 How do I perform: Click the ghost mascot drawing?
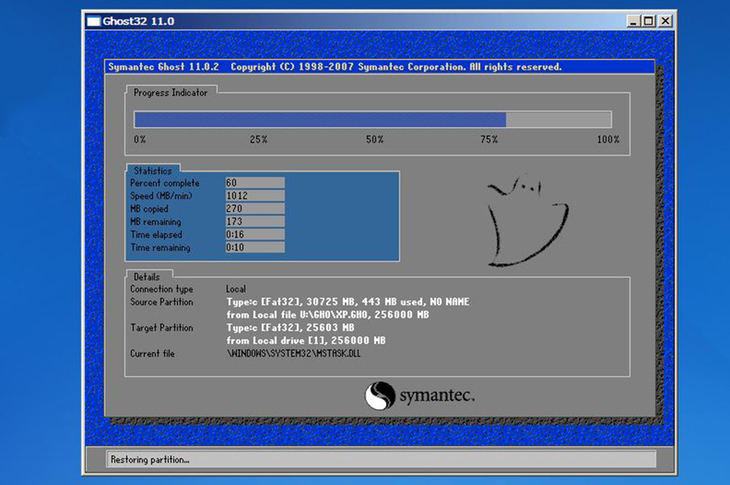coord(527,220)
